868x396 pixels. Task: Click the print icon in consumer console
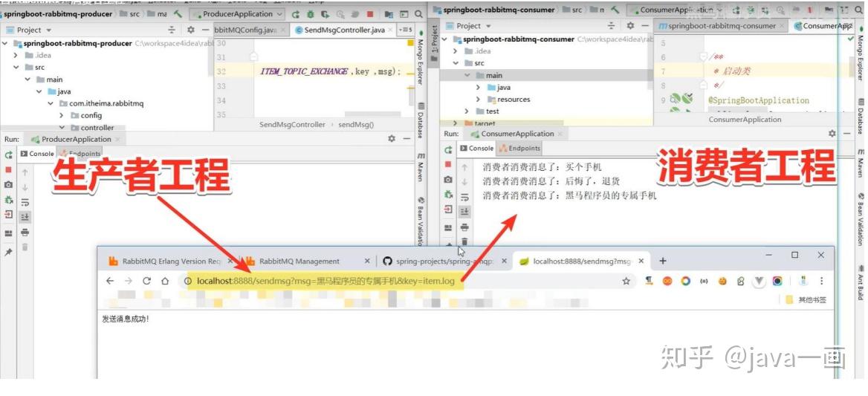coord(464,227)
